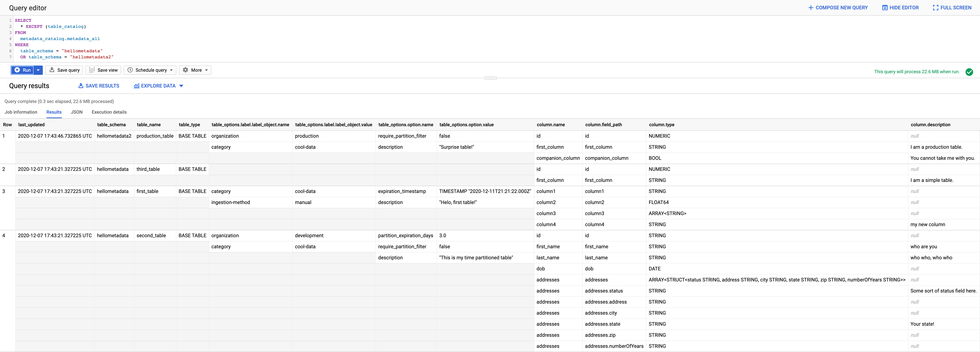
Task: Switch to the Execution details tab
Action: (x=109, y=112)
